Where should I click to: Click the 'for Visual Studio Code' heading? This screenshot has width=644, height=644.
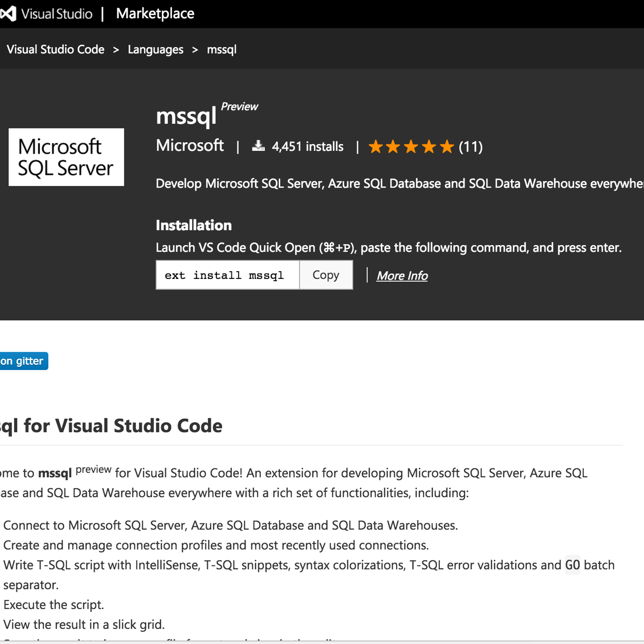(x=123, y=426)
